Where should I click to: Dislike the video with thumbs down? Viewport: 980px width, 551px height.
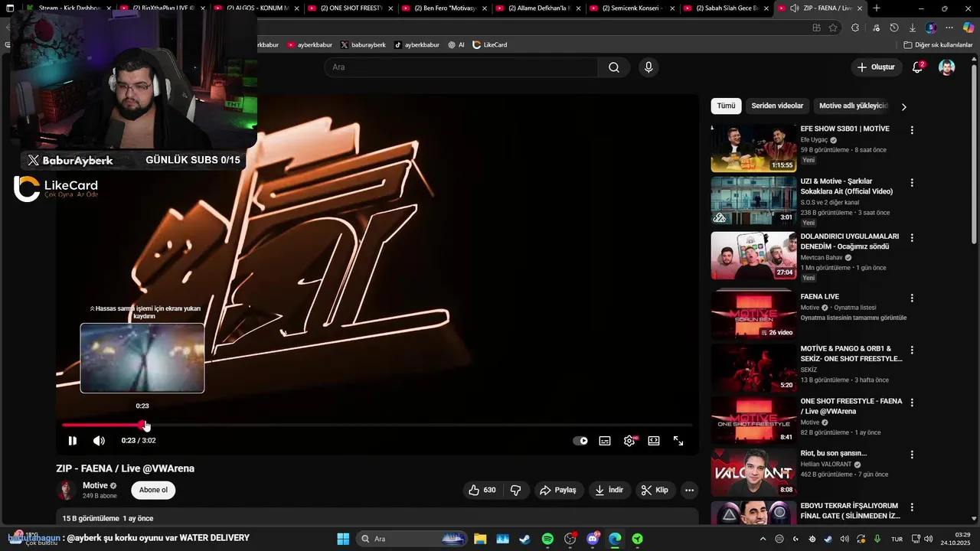(x=516, y=490)
